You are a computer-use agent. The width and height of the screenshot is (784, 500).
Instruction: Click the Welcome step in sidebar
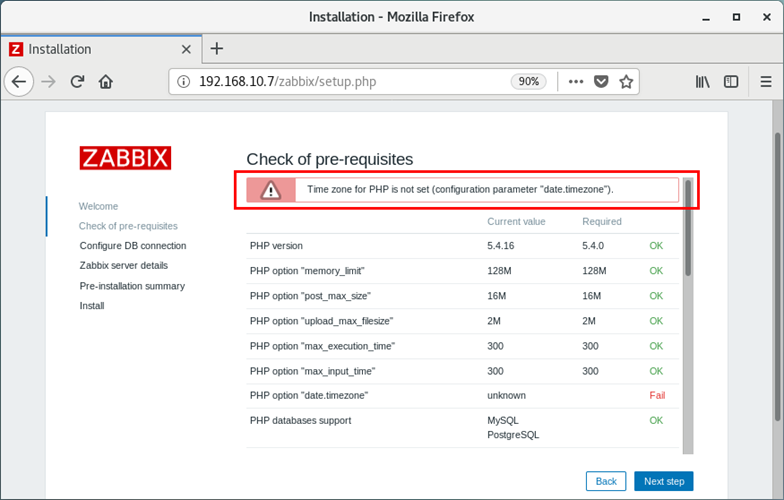point(98,206)
